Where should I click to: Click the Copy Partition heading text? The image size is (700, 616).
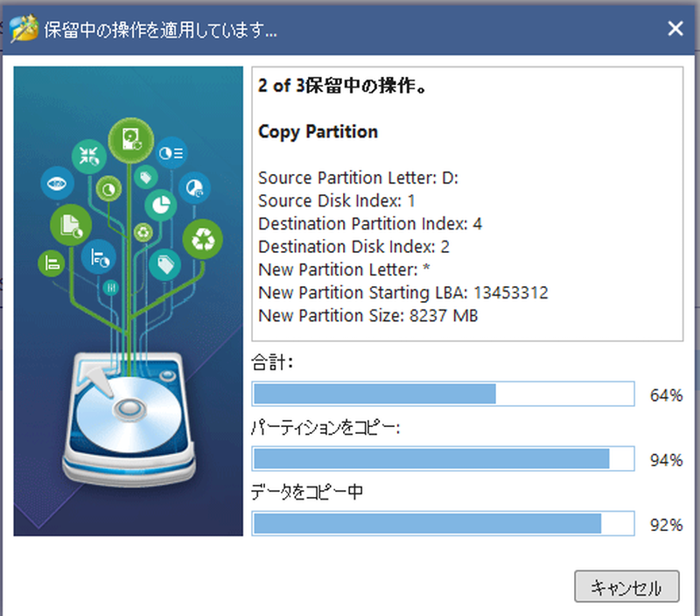pyautogui.click(x=318, y=131)
